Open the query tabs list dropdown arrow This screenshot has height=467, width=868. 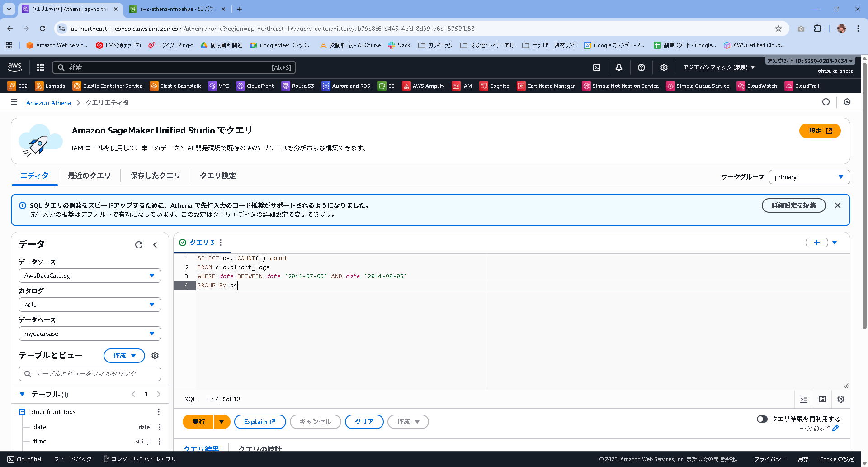pos(835,243)
